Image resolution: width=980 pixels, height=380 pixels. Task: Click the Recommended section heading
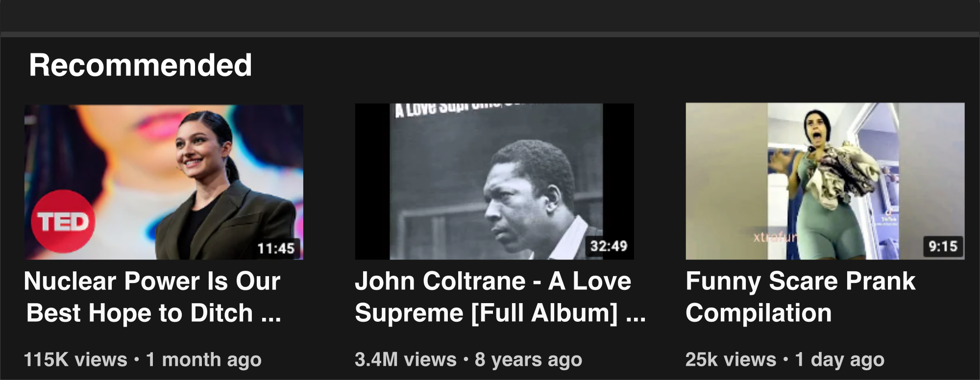click(141, 65)
